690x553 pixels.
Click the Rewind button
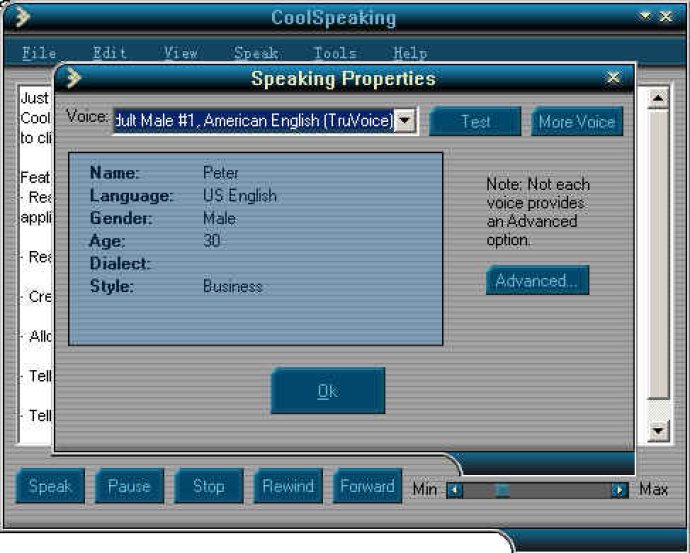[x=288, y=486]
